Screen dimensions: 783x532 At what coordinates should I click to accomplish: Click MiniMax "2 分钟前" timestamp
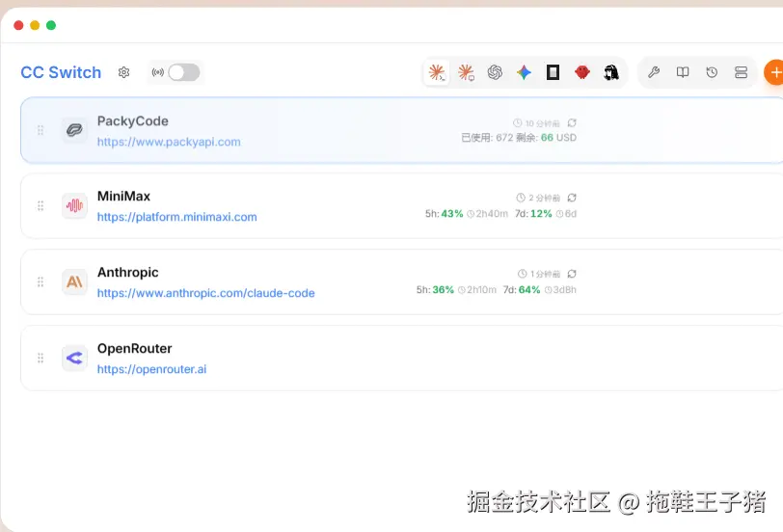tap(544, 199)
